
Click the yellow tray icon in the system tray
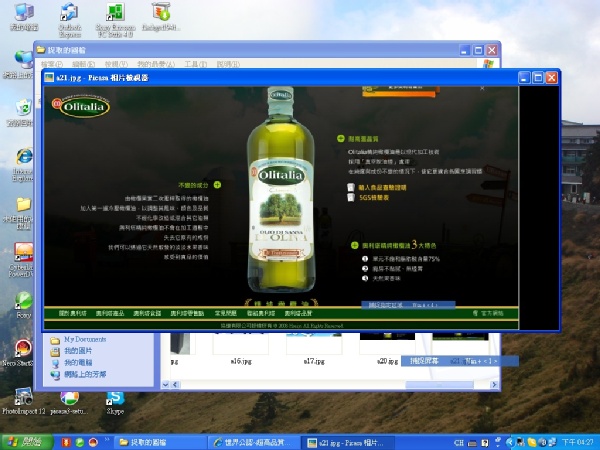[532, 442]
